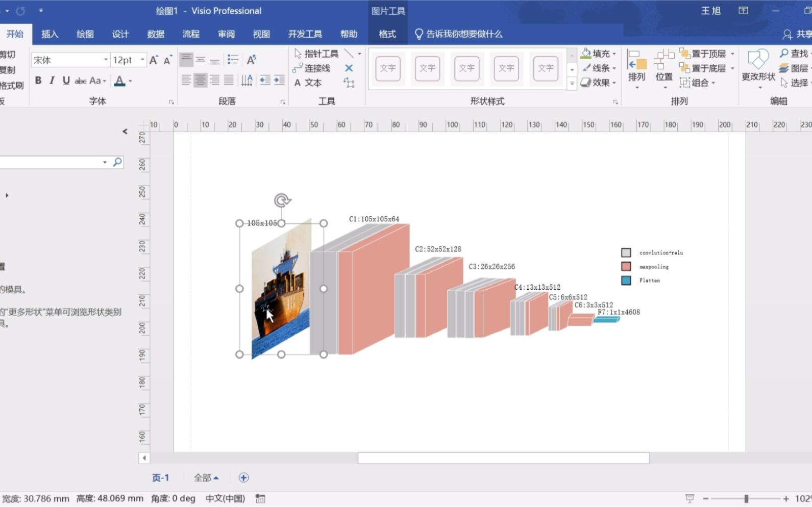Collapse the shapes pane with the arrow

point(125,132)
